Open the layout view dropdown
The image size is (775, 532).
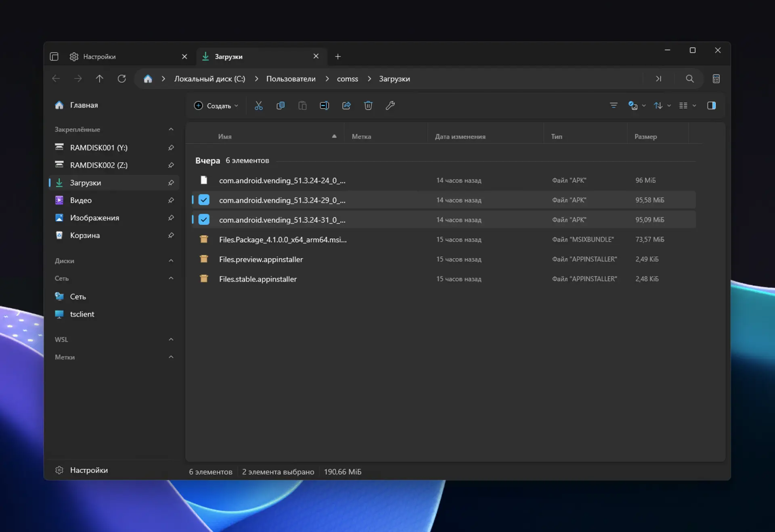click(687, 106)
